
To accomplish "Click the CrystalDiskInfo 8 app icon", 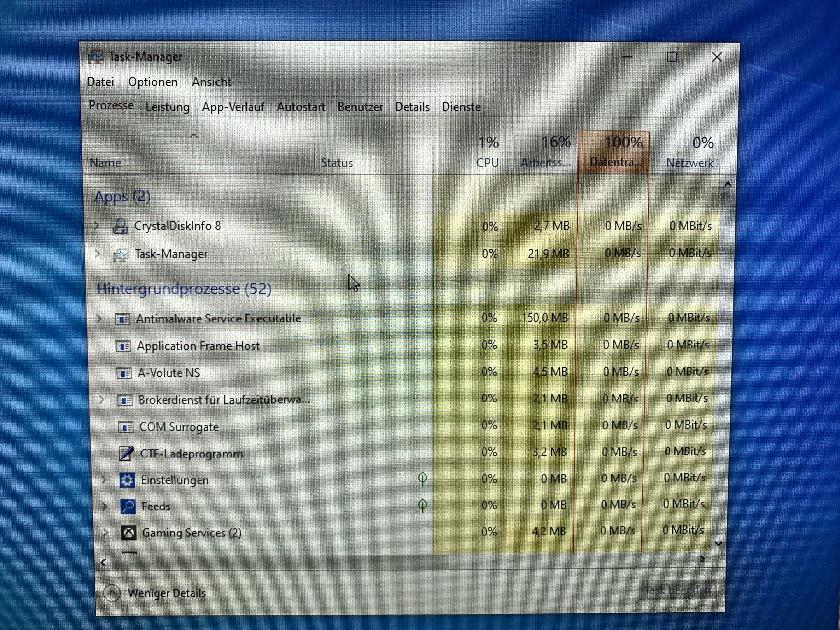I will click(x=120, y=226).
